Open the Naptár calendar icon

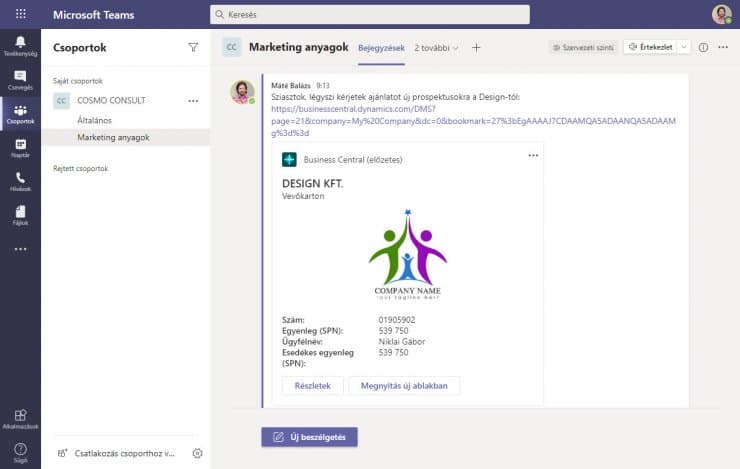20,148
